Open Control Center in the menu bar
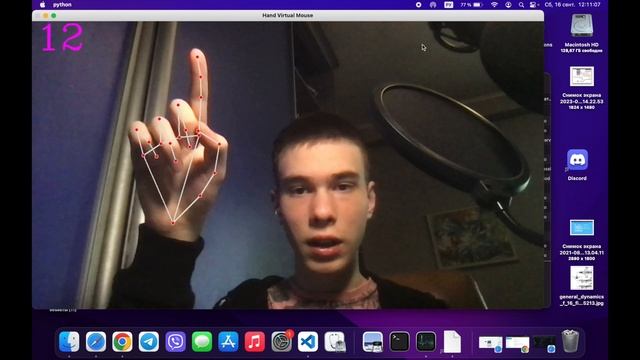The image size is (640, 360). coord(533,4)
